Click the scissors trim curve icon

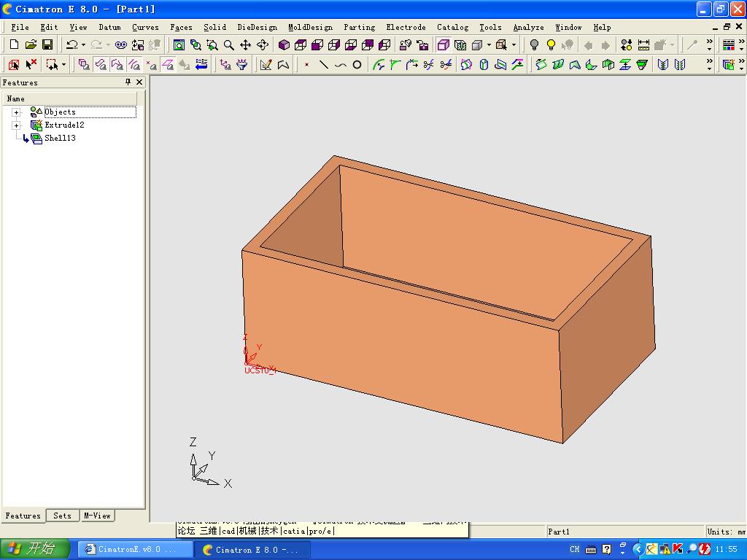(429, 64)
